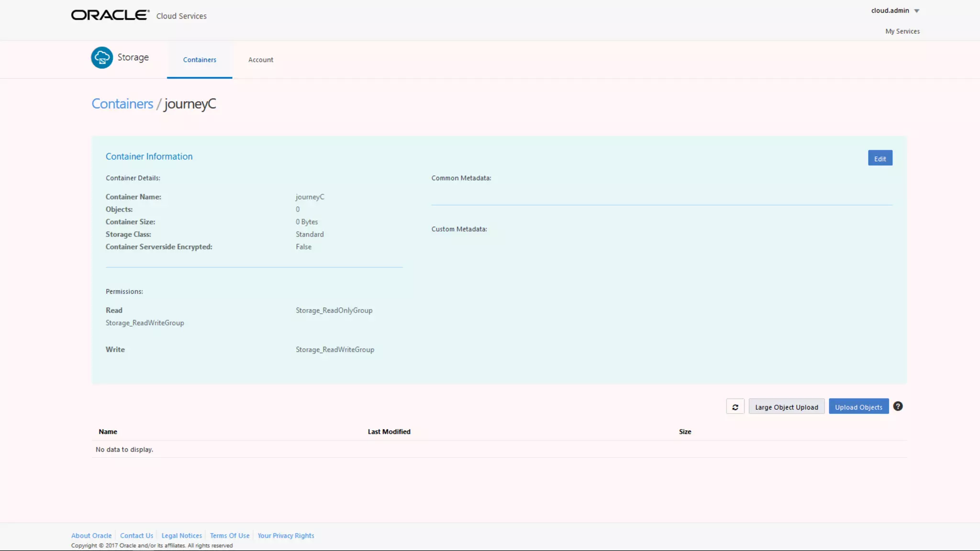Image resolution: width=980 pixels, height=551 pixels.
Task: Click the Storage cloud icon
Action: (x=102, y=57)
